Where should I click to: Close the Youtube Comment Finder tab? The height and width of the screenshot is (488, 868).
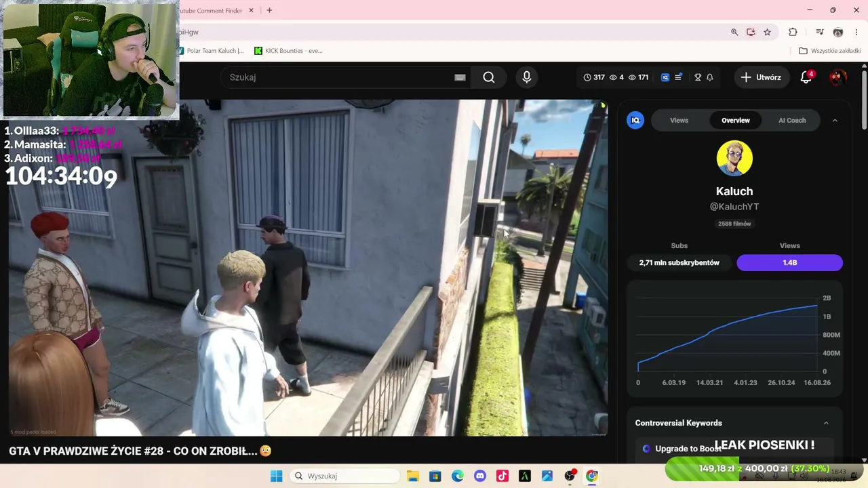[251, 10]
